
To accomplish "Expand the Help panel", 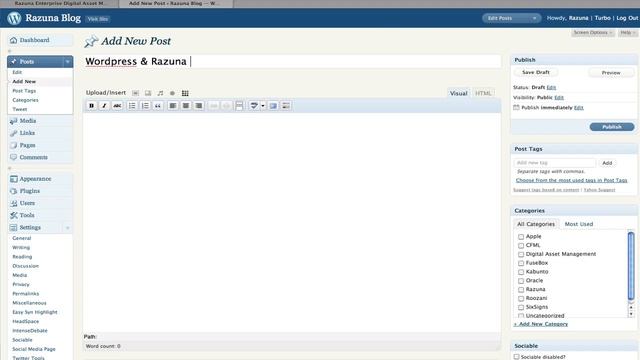I will tap(628, 33).
